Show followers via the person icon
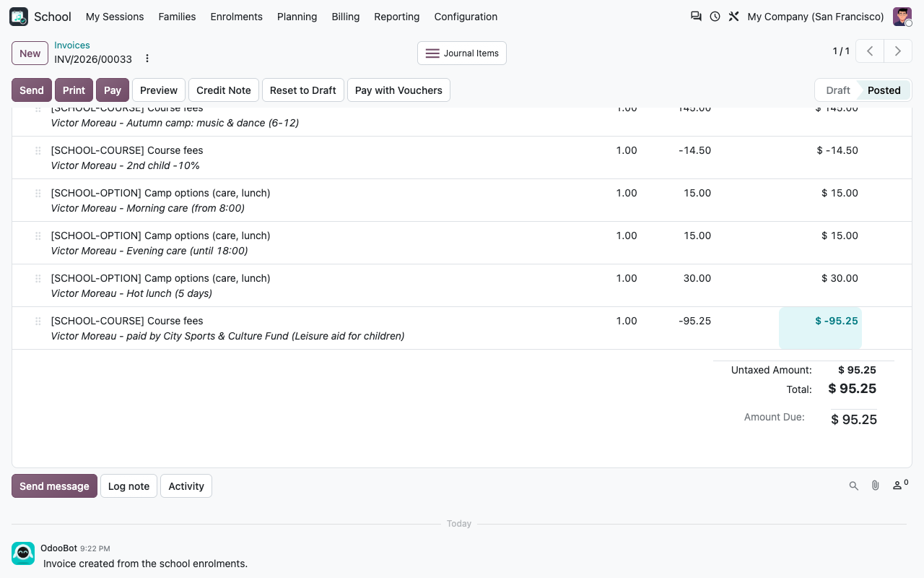 point(900,486)
